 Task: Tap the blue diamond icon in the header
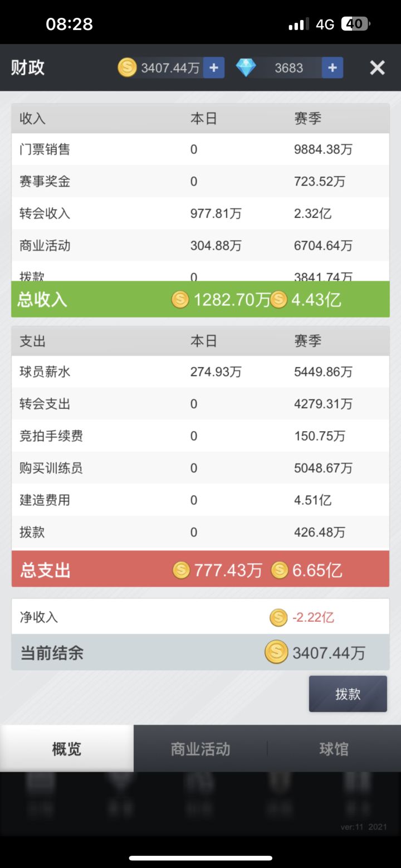coord(246,68)
